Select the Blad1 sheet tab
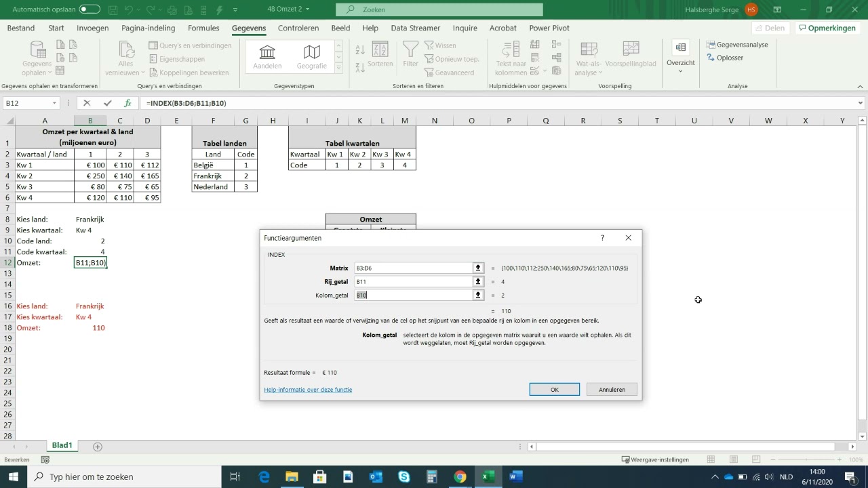 tap(62, 445)
